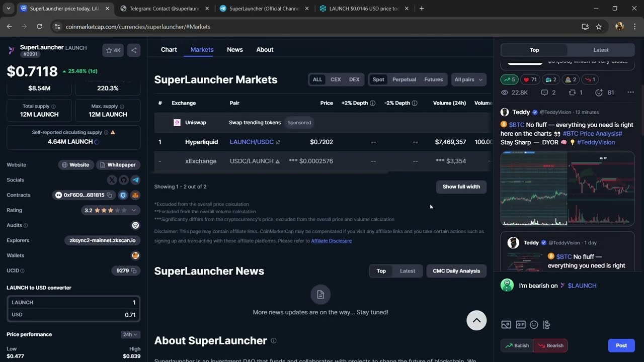The image size is (644, 362).
Task: Open the external link icon next to LAUNCH/USDC
Action: click(x=278, y=142)
